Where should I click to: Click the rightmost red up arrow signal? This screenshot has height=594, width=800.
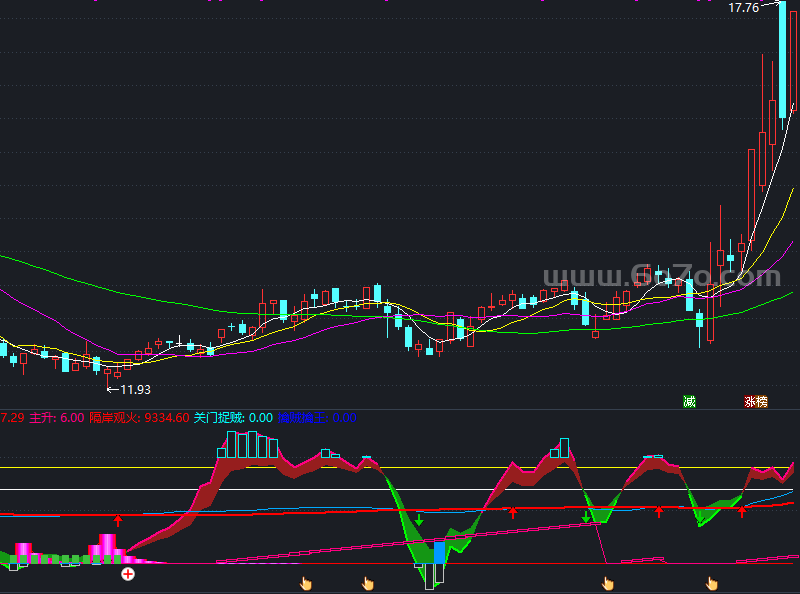(742, 512)
